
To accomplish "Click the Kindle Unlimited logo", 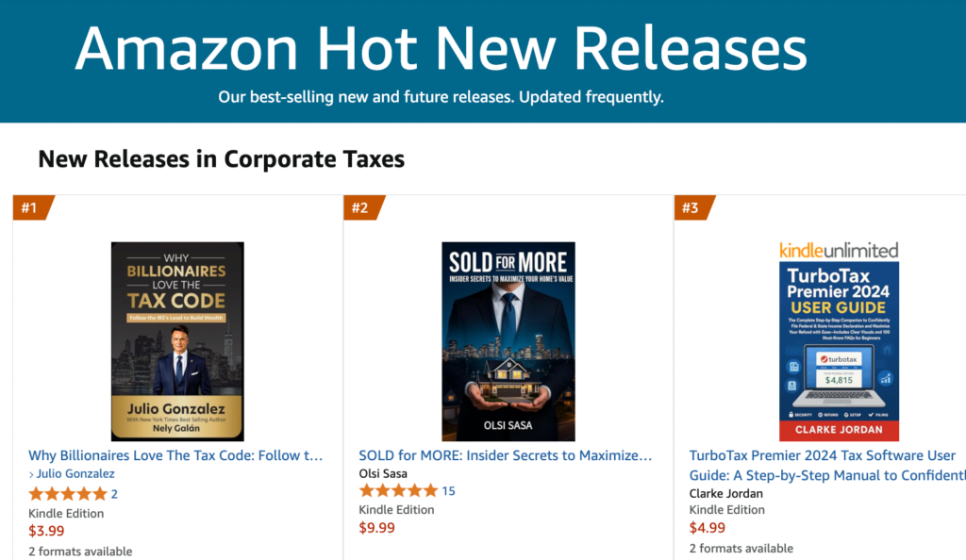I will coord(839,250).
